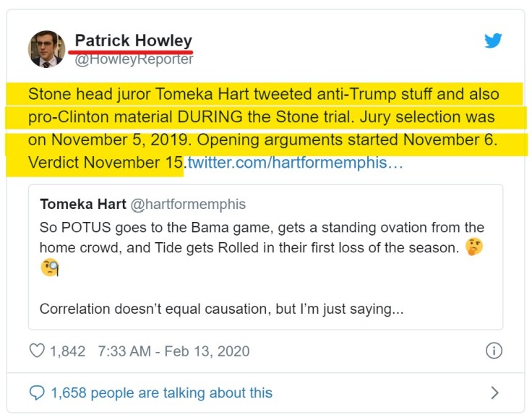Screen dimensions: 532x420
Task: Click the Twitter bird logo
Action: (x=493, y=40)
